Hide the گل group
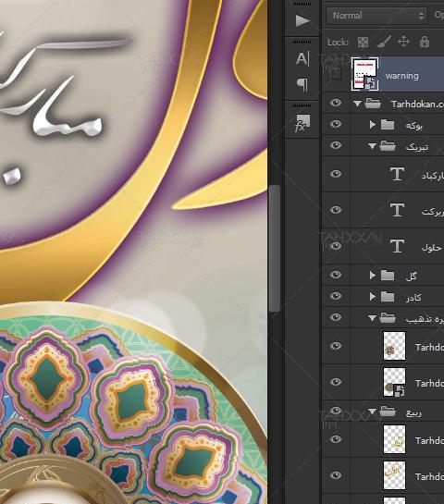Viewport: 444px width, 504px height. pyautogui.click(x=336, y=275)
